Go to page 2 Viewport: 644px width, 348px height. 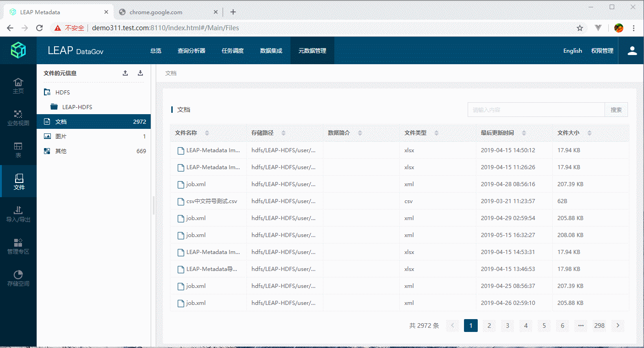coord(489,326)
